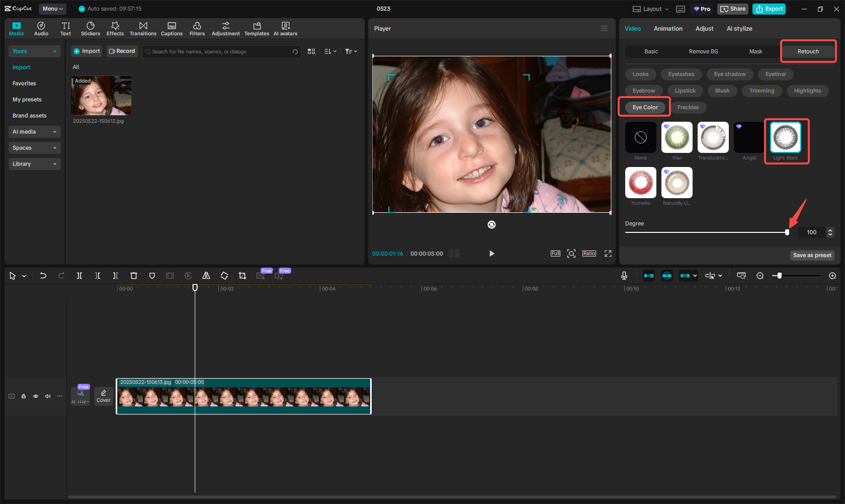Screen dimensions: 845x504
Task: Open the Stickers panel
Action: click(91, 29)
